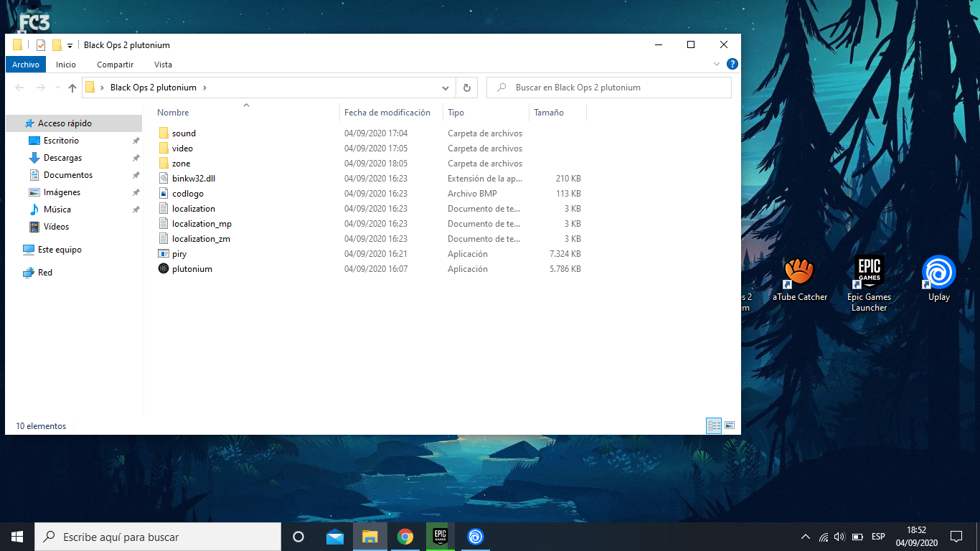This screenshot has width=980, height=551.
Task: Select the binkw32.dll file icon
Action: 164,179
